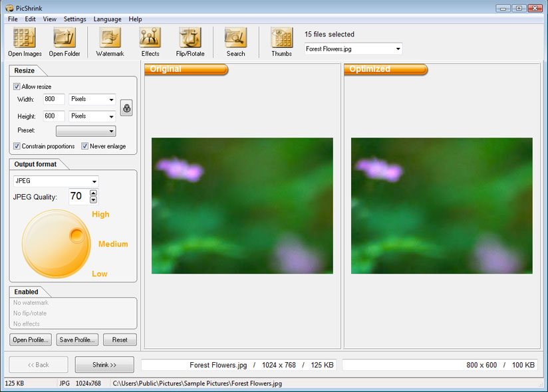The image size is (548, 392).
Task: Open the Edit menu
Action: (30, 19)
